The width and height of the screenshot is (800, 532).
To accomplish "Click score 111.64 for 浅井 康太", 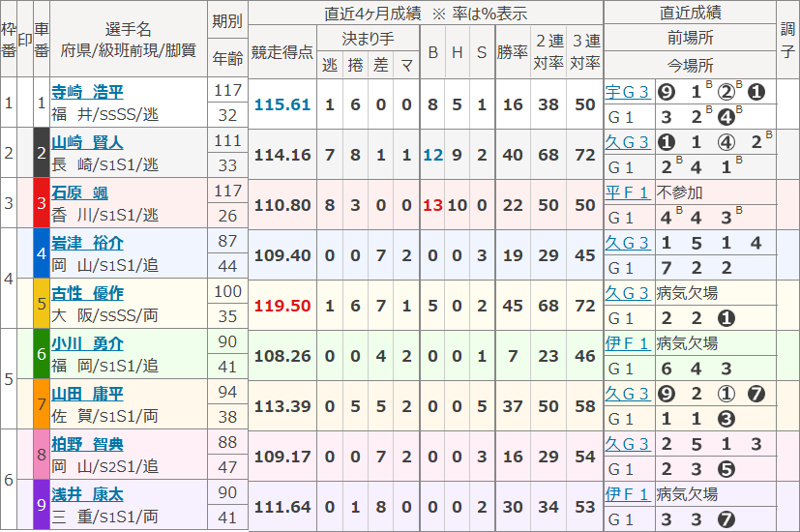I will [282, 507].
